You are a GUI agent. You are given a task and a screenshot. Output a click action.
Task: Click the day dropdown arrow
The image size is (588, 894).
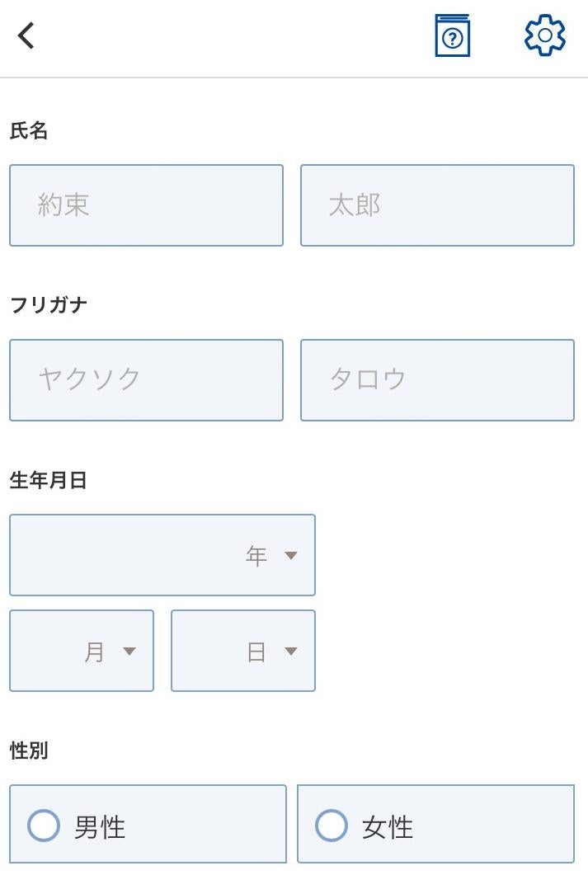[x=290, y=652]
